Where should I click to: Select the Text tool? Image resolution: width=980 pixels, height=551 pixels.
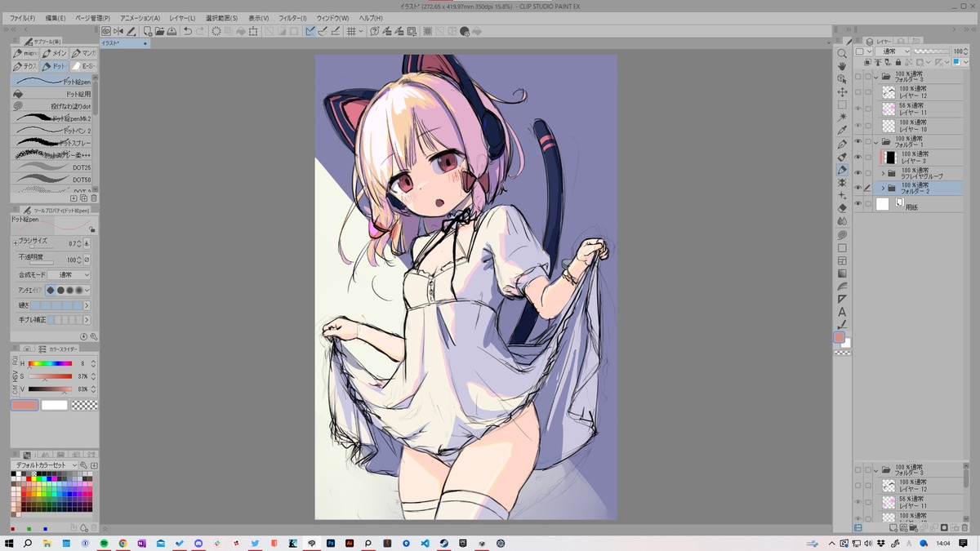842,312
